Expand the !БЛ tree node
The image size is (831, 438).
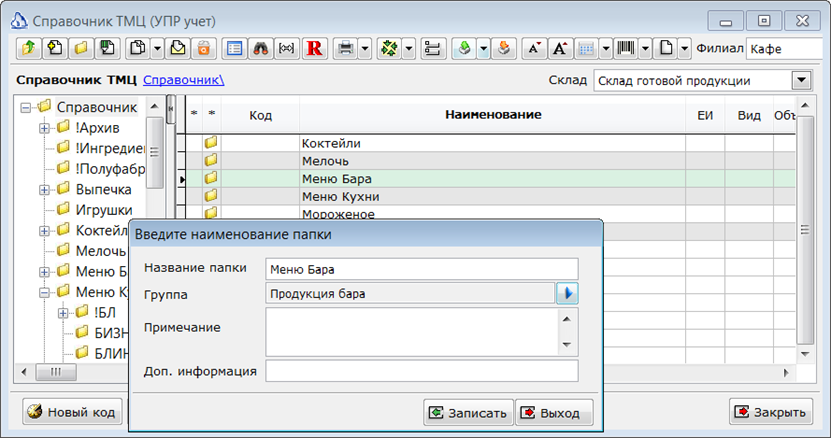pos(63,313)
